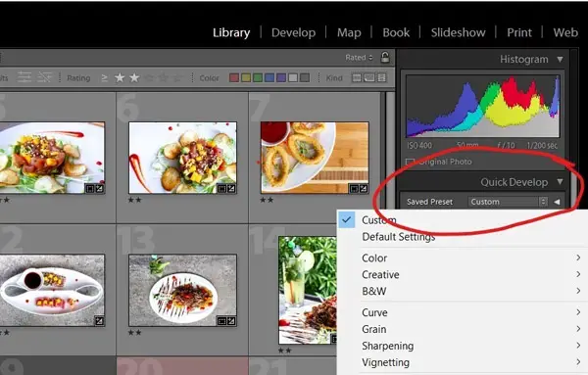
Task: Switch to the Library module
Action: [231, 32]
